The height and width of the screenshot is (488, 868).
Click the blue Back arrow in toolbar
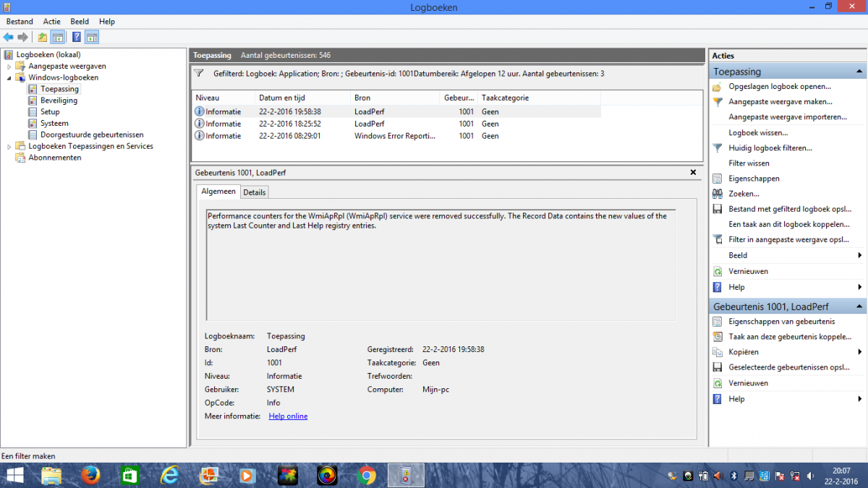tap(8, 37)
